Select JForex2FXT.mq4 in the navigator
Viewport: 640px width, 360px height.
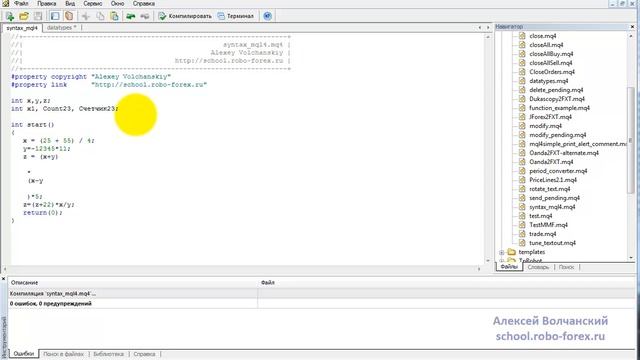[x=550, y=117]
